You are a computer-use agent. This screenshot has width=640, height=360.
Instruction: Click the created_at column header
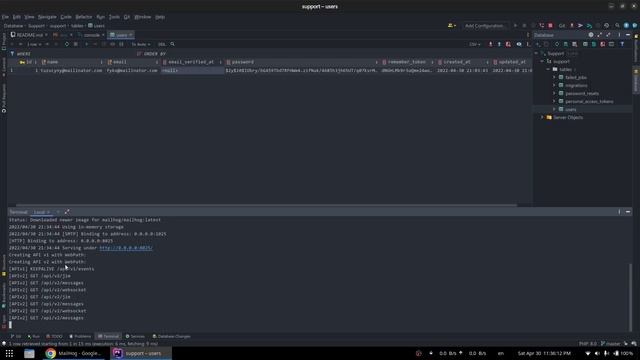coord(462,62)
